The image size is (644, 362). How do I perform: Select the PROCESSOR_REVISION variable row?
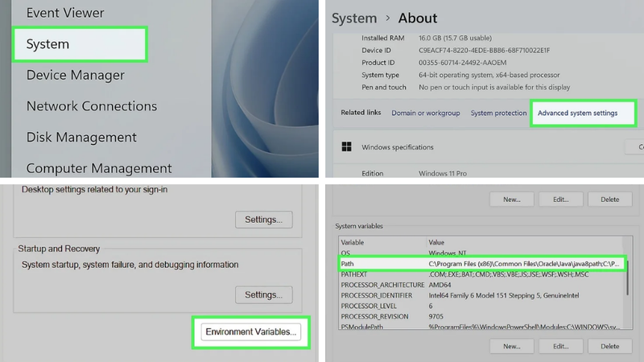(481, 317)
